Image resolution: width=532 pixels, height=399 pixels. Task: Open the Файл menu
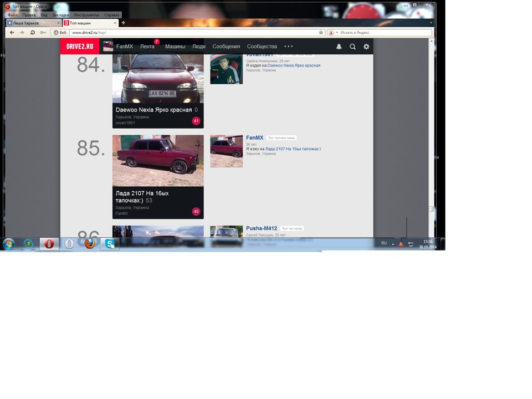click(x=13, y=15)
